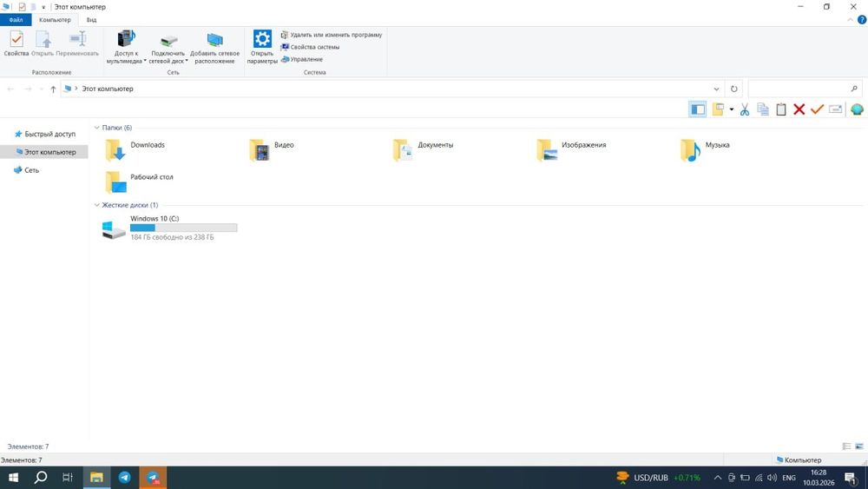Open the address bar history dropdown

click(x=716, y=89)
